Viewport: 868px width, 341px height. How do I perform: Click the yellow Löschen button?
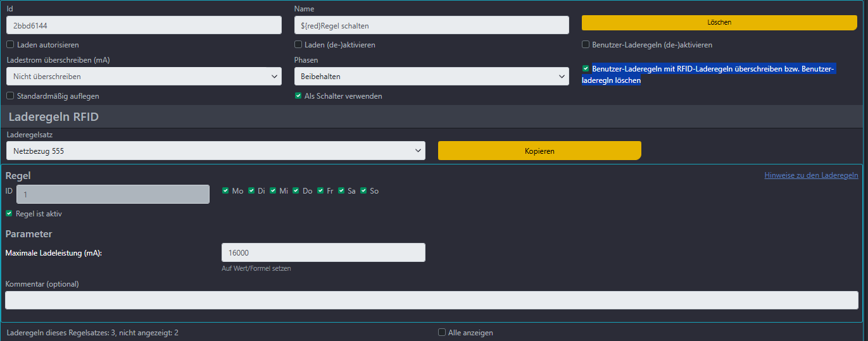pos(719,23)
